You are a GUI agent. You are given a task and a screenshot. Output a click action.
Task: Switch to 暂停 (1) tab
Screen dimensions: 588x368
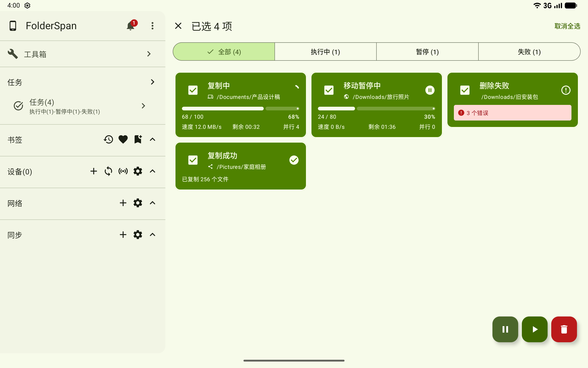[427, 52]
